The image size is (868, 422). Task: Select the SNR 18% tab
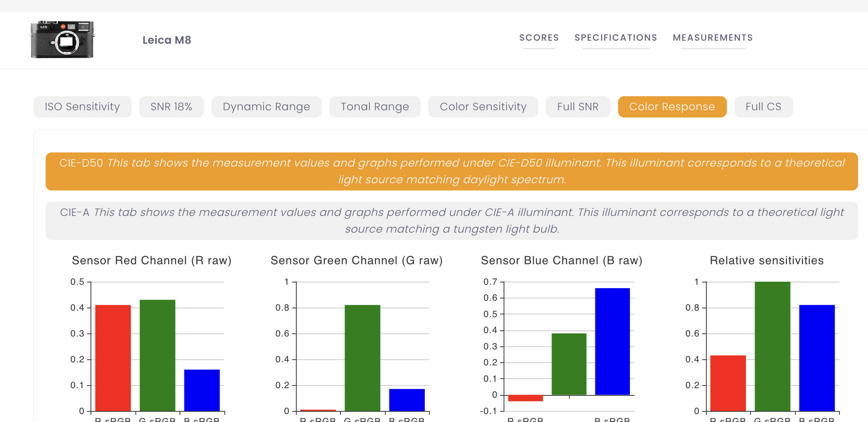tap(171, 107)
